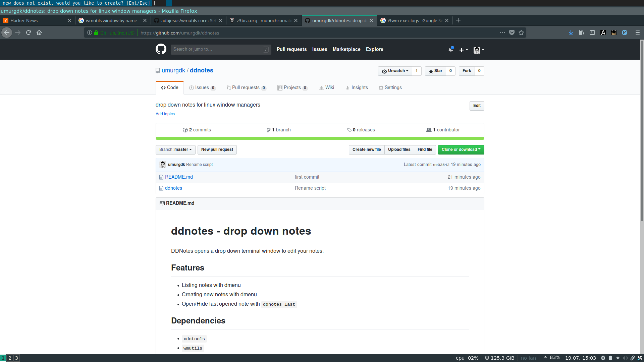Expand the Branch: master dropdown
This screenshot has height=362, width=644.
(175, 149)
